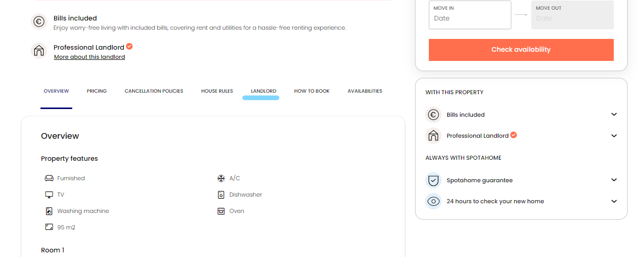Click the euro icon in With This Property panel
644x257 pixels.
(x=433, y=115)
